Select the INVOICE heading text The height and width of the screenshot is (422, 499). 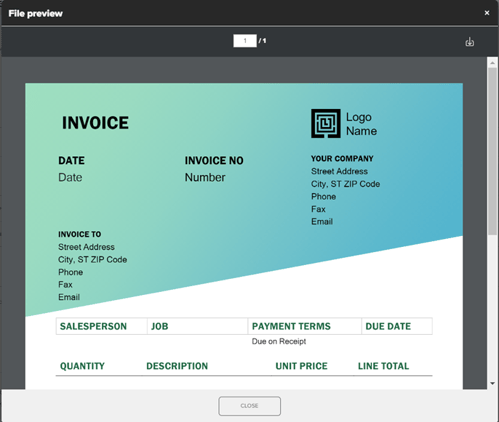point(95,123)
